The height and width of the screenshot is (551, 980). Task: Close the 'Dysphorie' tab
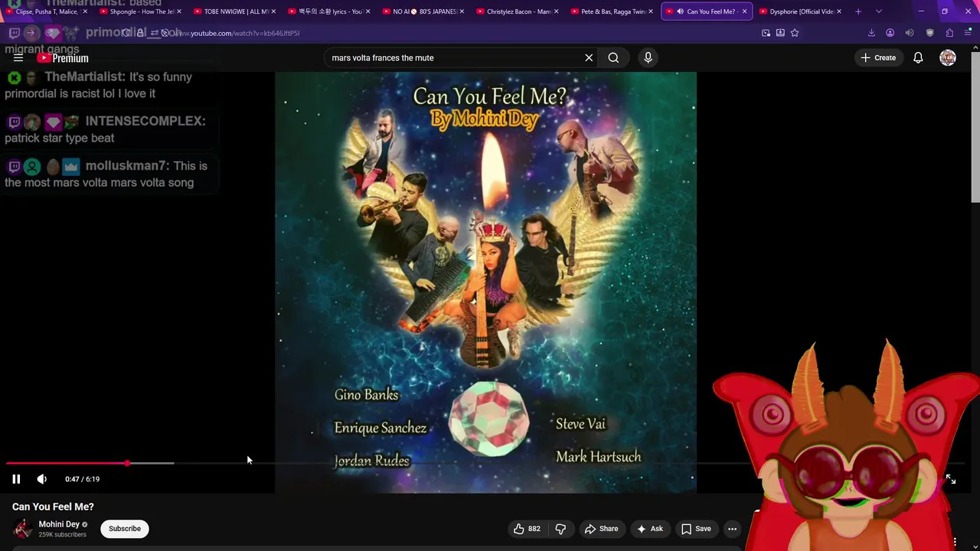pos(839,11)
